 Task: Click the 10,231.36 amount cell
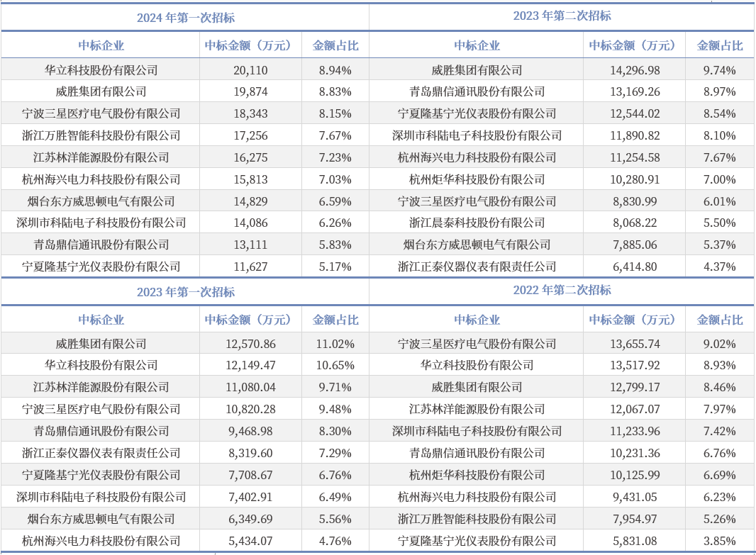tap(635, 454)
